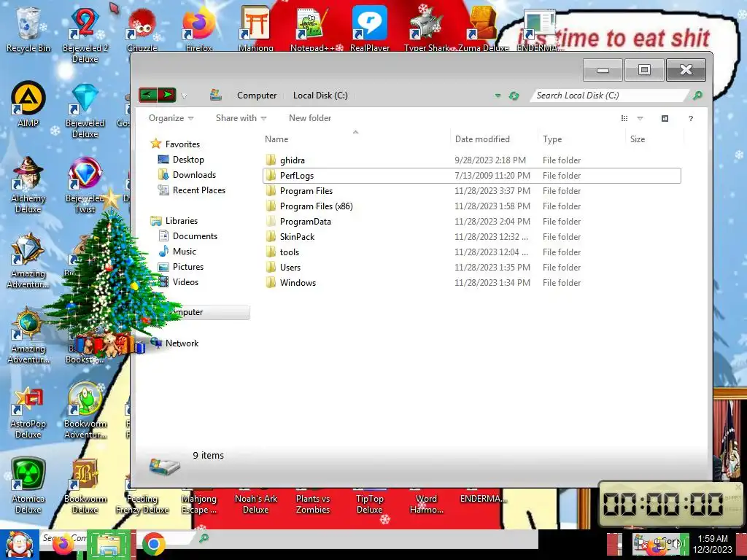This screenshot has height=560, width=747.
Task: Select the ProgramData folder
Action: pyautogui.click(x=472, y=222)
